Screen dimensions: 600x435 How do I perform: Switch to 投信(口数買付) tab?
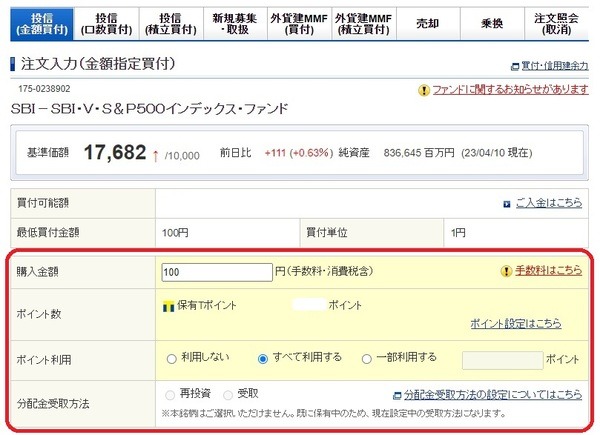tap(106, 24)
